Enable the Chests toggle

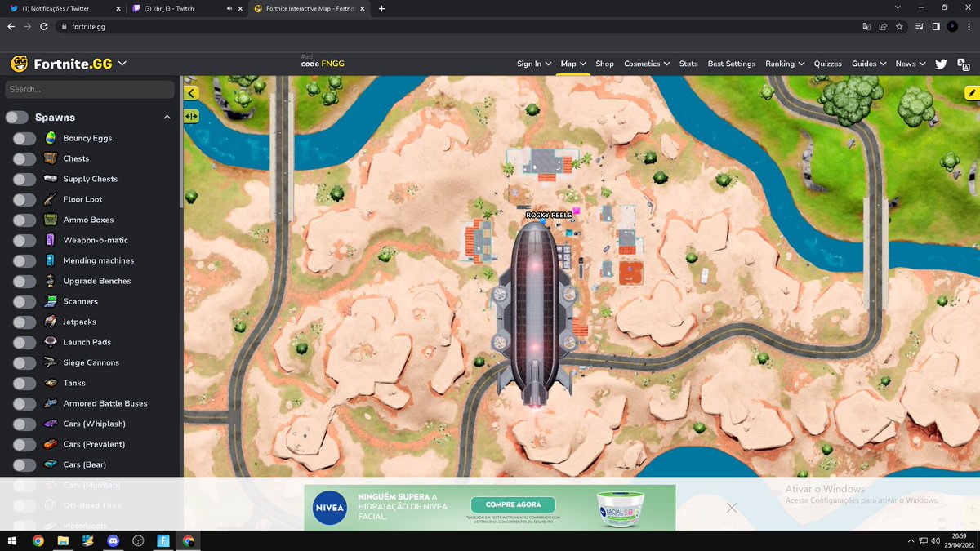coord(24,158)
